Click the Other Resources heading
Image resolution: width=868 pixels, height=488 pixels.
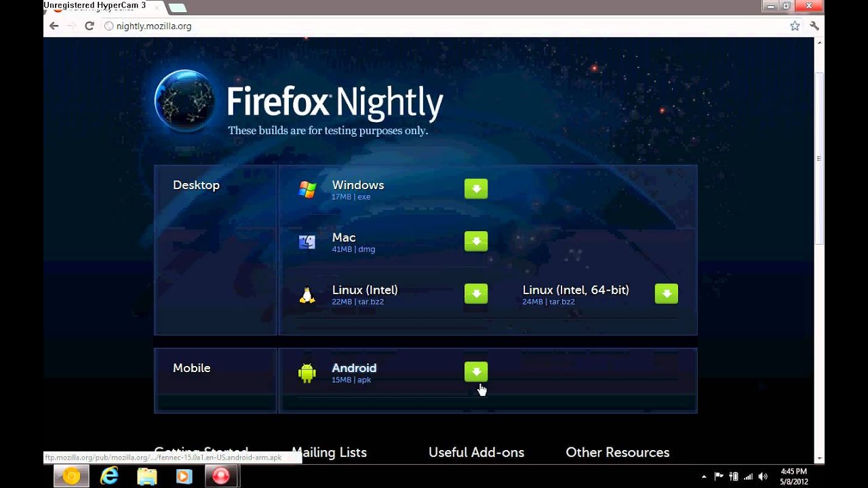point(618,452)
